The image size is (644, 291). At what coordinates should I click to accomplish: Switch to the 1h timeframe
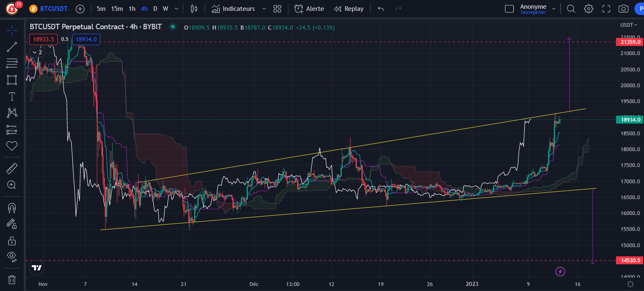pos(132,9)
